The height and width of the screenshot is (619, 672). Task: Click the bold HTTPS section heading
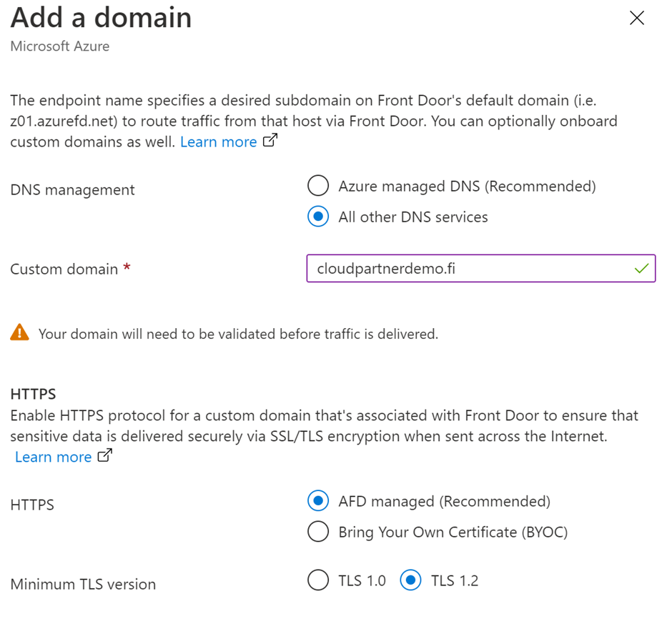pos(33,394)
